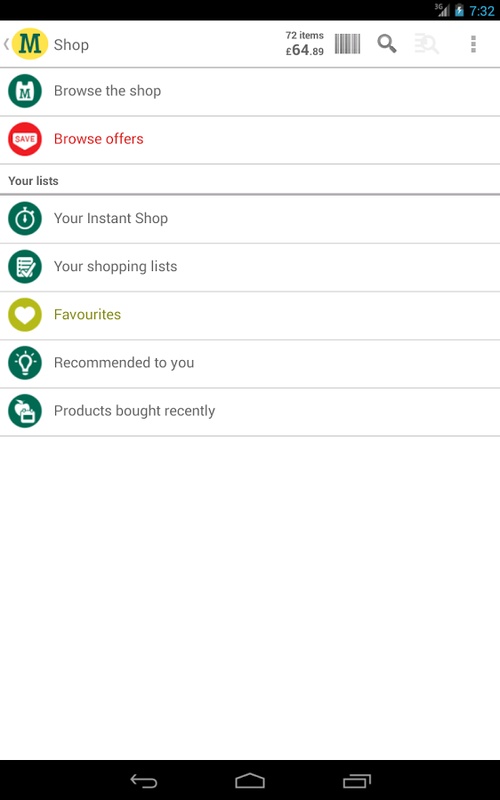Open Your shopping lists

250,267
